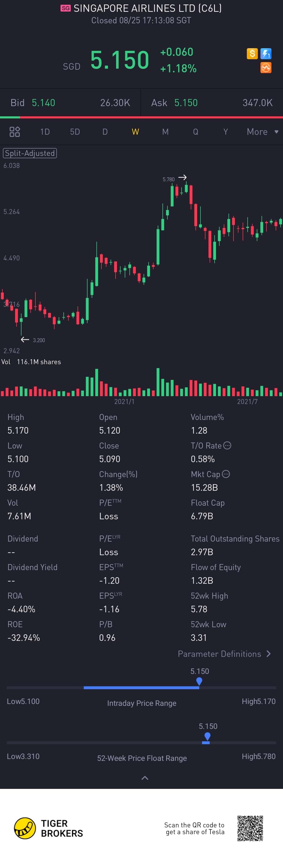Tap the Ask price 5.150

pyautogui.click(x=186, y=103)
